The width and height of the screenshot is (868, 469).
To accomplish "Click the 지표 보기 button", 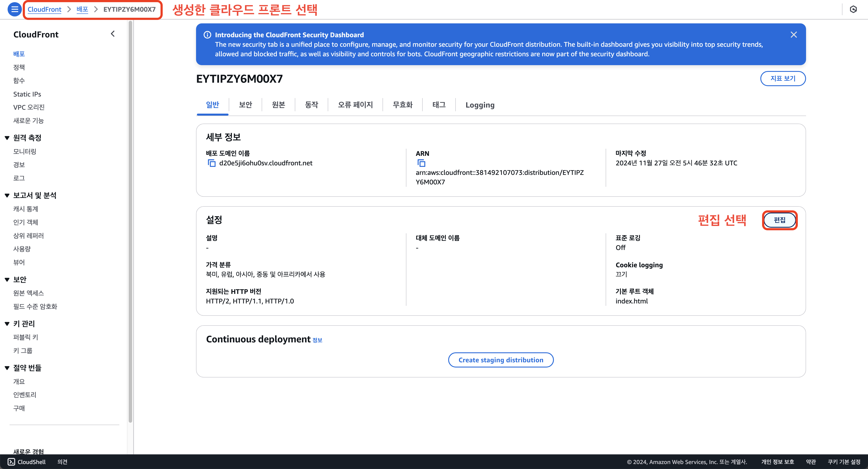I will coord(783,78).
